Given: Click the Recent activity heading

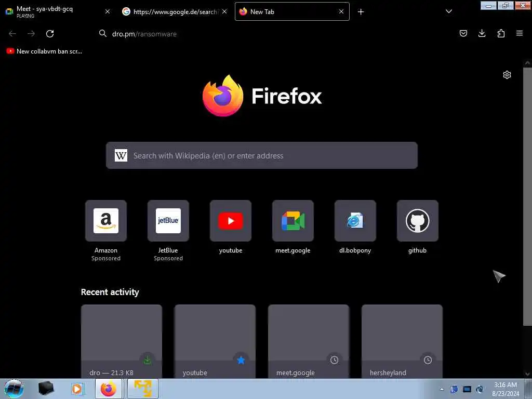Looking at the screenshot, I should (x=110, y=292).
